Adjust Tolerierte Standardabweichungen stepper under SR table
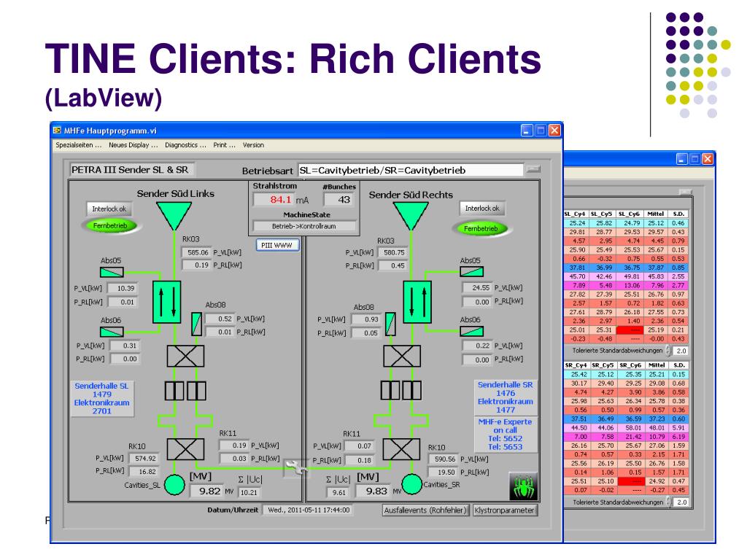 668,502
